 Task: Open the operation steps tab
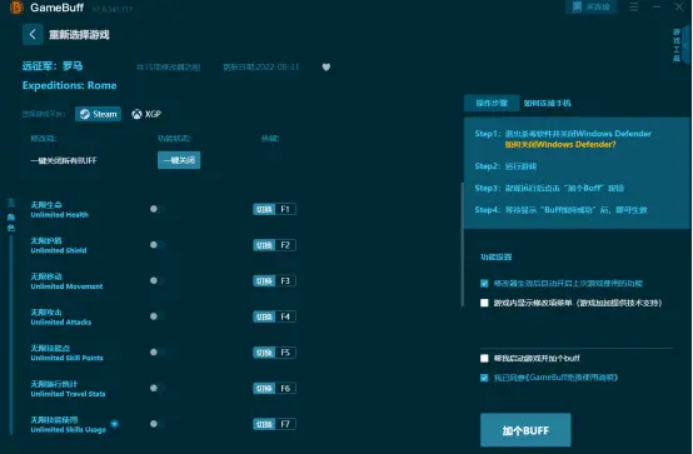pyautogui.click(x=491, y=103)
